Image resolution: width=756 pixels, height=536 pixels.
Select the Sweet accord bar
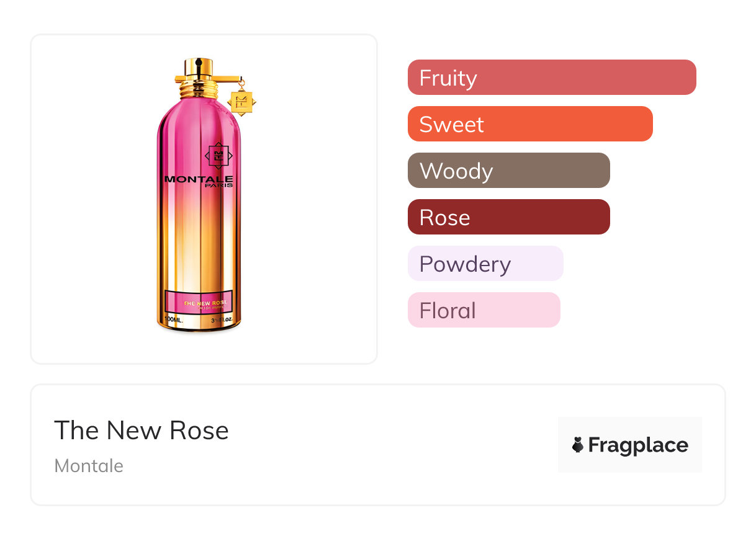point(530,124)
